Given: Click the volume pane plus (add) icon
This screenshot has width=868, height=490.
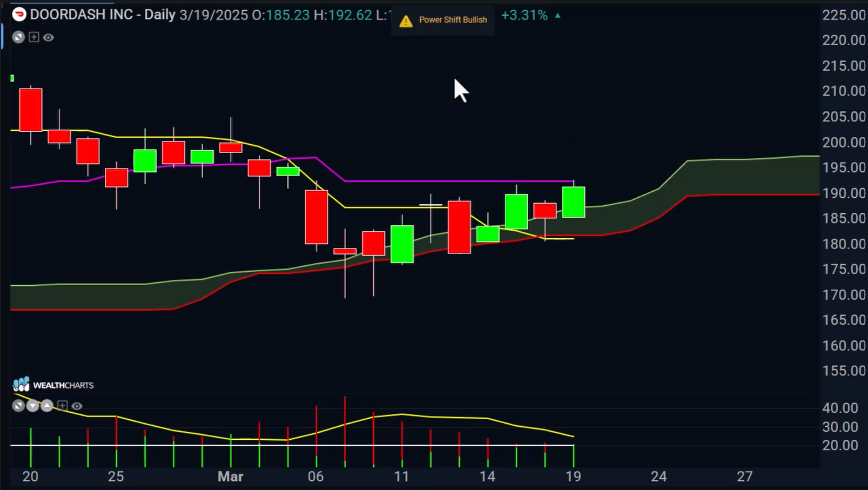Looking at the screenshot, I should (x=63, y=405).
